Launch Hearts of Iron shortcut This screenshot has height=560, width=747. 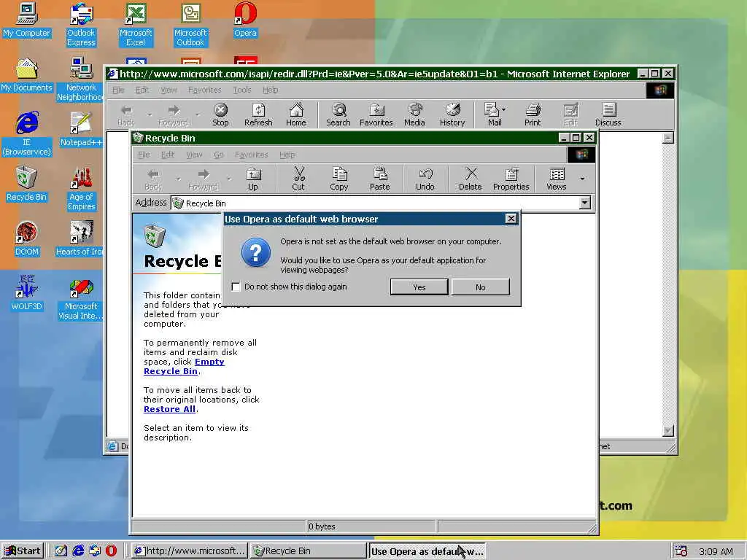(80, 239)
